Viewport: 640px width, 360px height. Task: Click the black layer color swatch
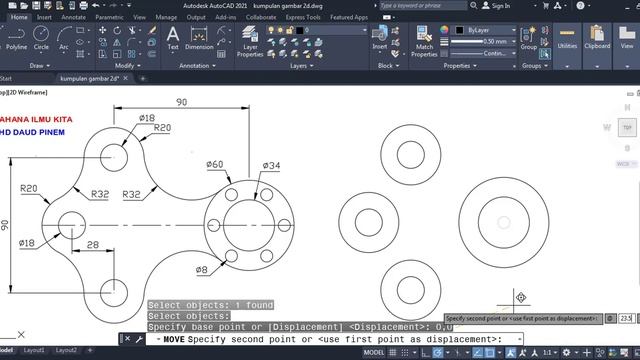tap(300, 30)
